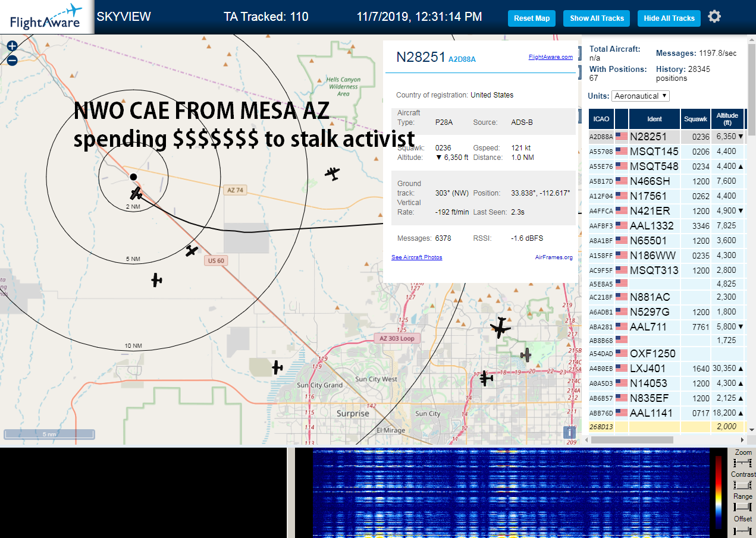
Task: Adjust the waterfall Contrast slider
Action: pyautogui.click(x=742, y=485)
